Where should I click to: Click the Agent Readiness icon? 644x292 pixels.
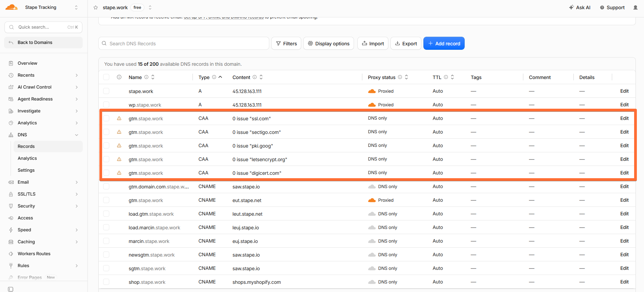pyautogui.click(x=11, y=99)
